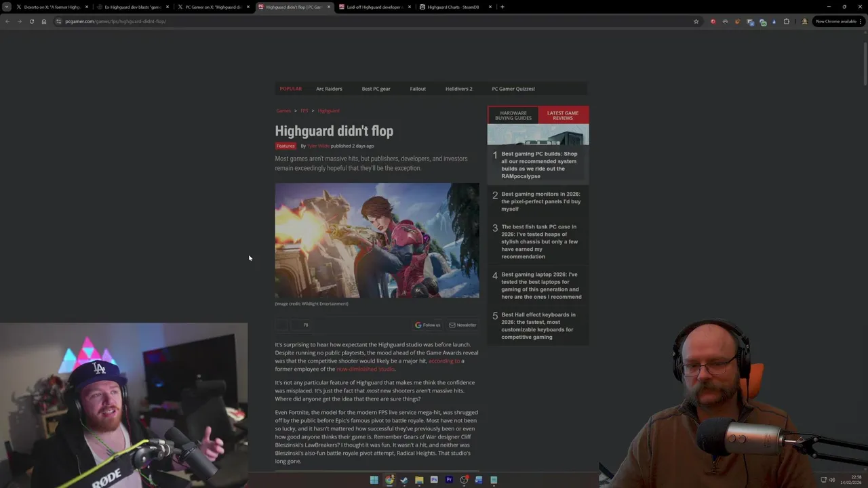Open 'Best Hall effect keyboards' article
This screenshot has width=868, height=488.
pyautogui.click(x=538, y=326)
